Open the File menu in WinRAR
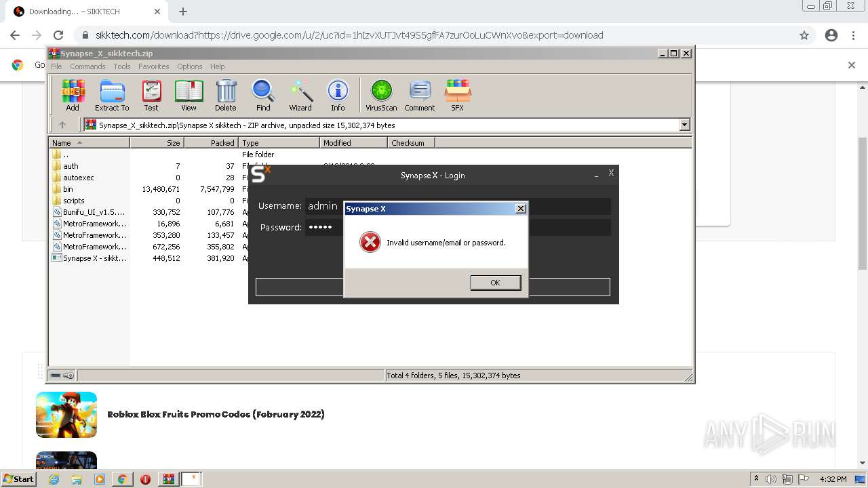Viewport: 868px width, 488px height. click(56, 66)
